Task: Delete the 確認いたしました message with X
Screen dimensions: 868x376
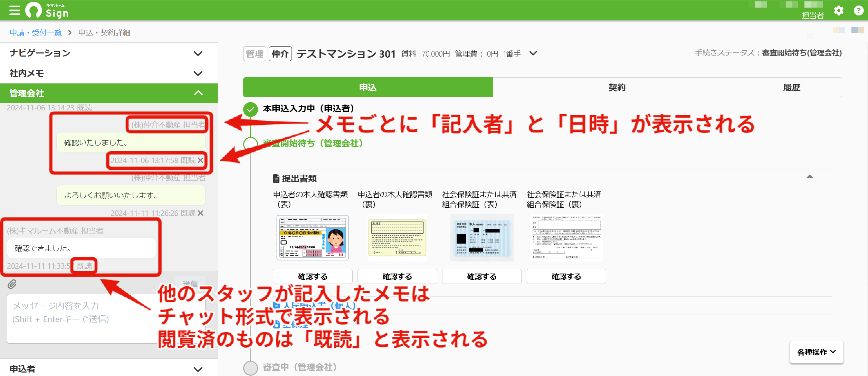Action: (201, 160)
